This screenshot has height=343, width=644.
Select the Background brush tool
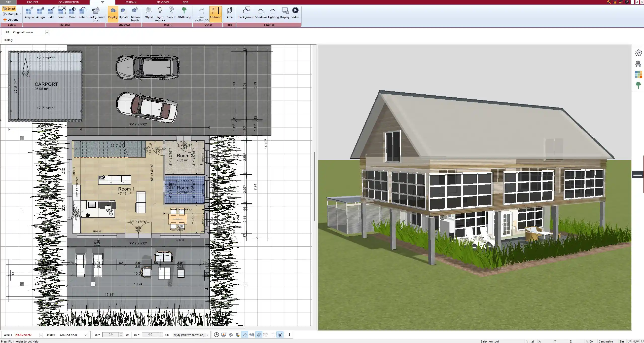tap(96, 14)
